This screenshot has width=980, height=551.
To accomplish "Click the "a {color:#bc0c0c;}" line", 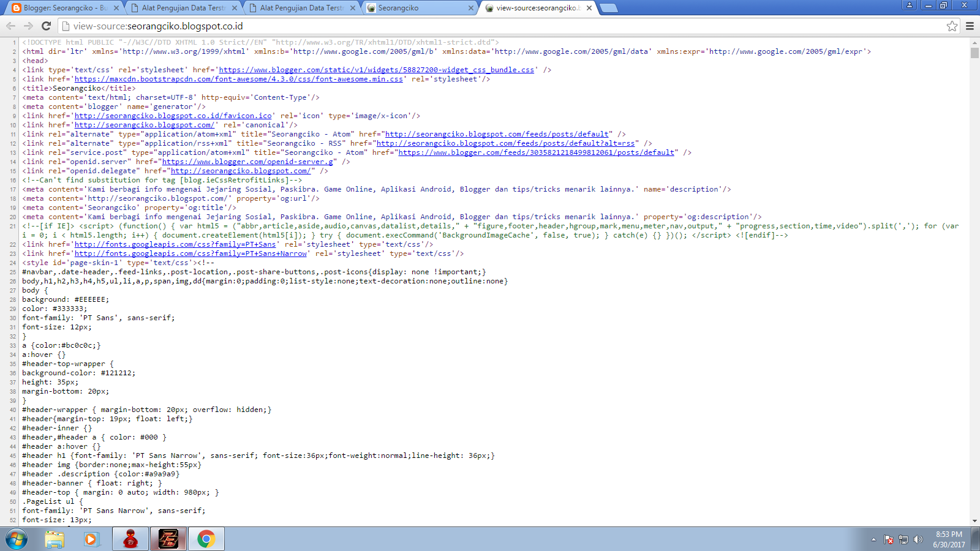I will pyautogui.click(x=61, y=345).
